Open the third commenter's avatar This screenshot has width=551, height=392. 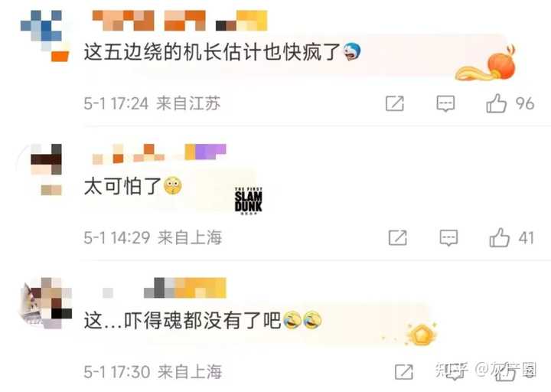pos(47,303)
